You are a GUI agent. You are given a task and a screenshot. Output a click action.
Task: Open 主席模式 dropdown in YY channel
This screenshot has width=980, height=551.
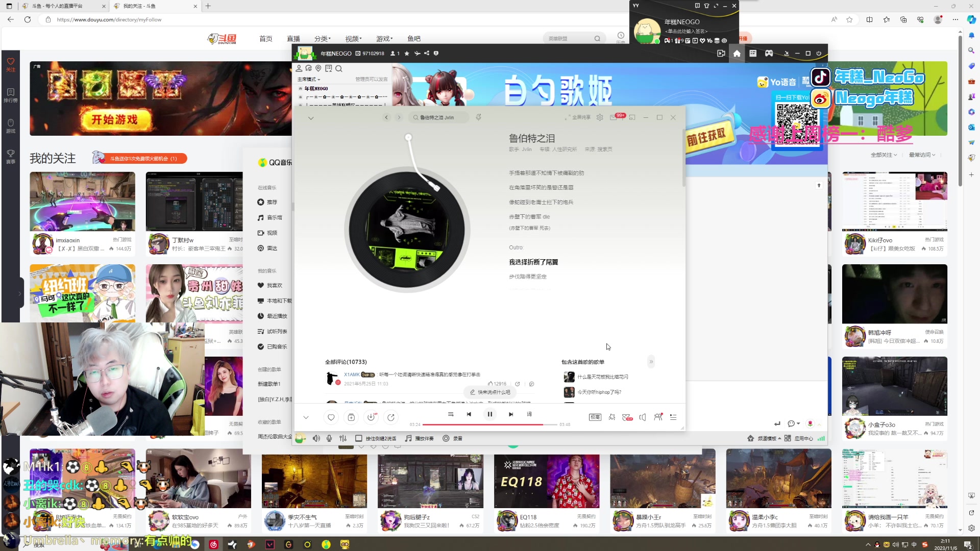309,79
